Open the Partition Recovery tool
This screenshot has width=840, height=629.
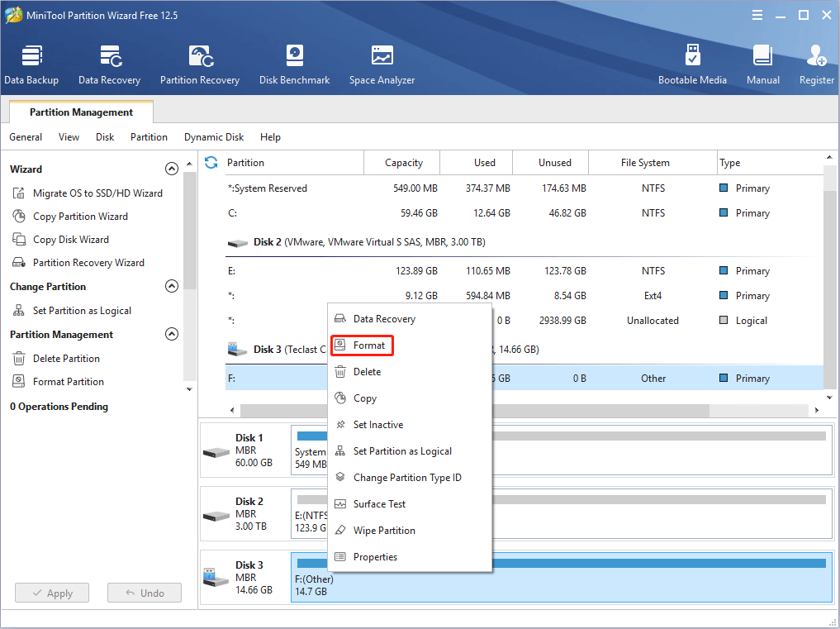pyautogui.click(x=199, y=64)
